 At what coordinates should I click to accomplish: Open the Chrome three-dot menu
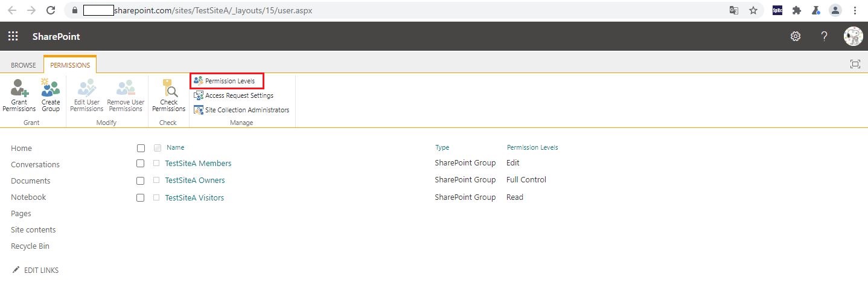[855, 10]
